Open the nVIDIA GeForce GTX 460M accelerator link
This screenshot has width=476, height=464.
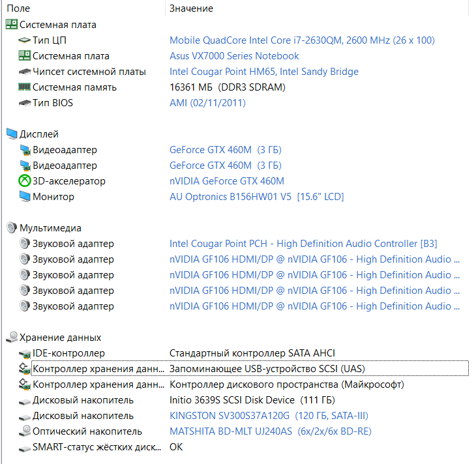pos(227,181)
